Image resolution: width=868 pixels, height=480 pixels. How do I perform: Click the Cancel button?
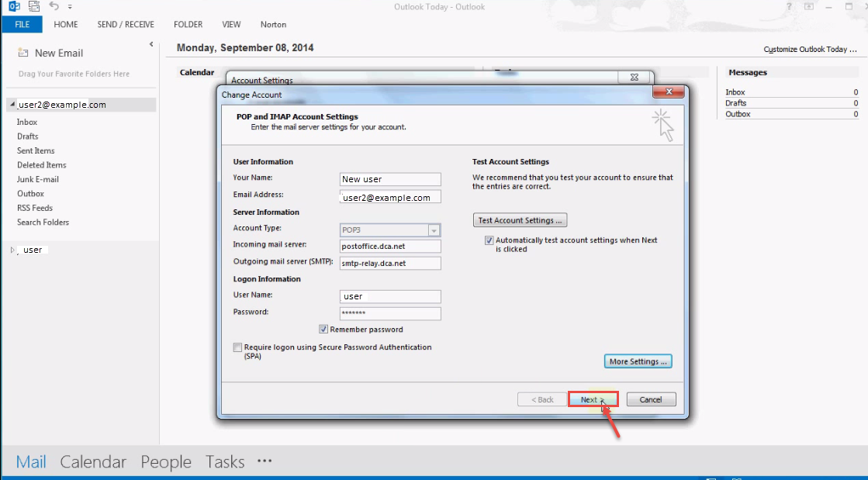coord(651,399)
